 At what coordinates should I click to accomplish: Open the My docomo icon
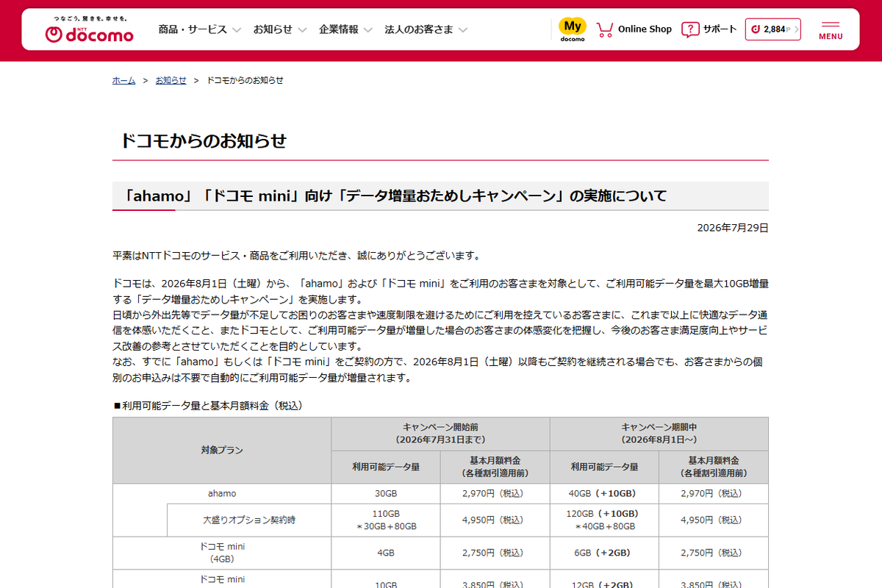point(573,29)
